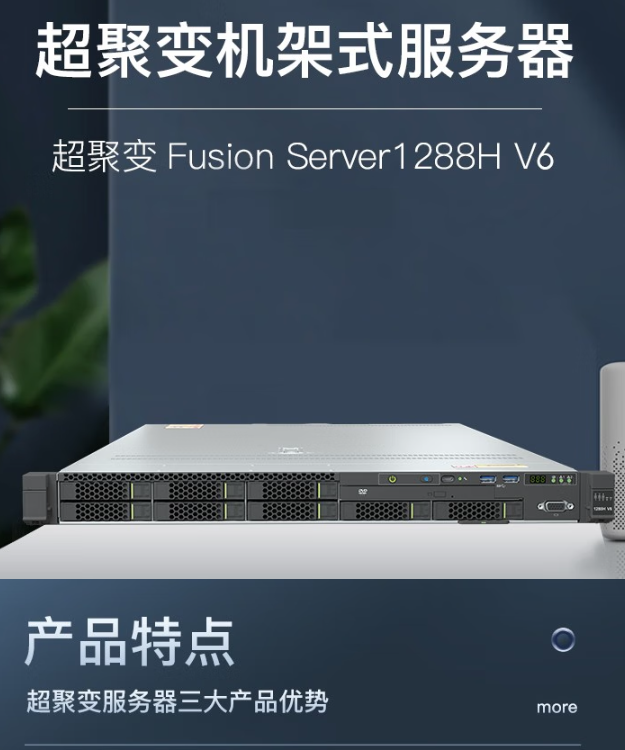Click the 产品特点 heading
The width and height of the screenshot is (625, 750).
tap(130, 643)
